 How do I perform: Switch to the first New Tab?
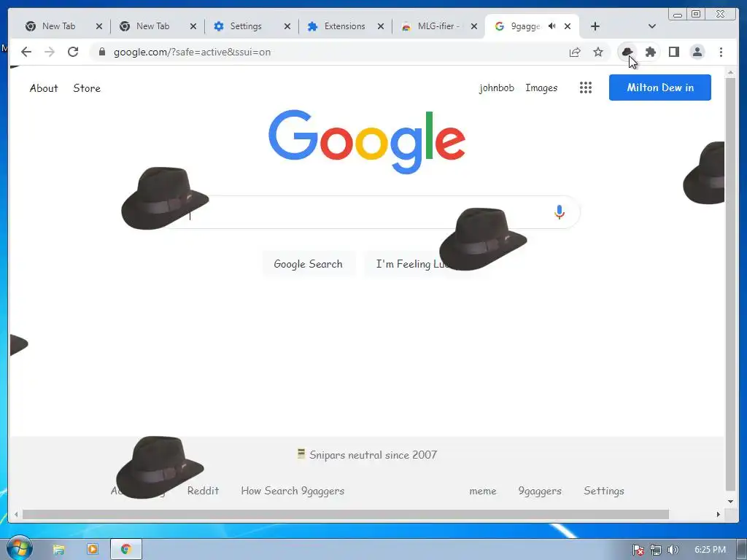(58, 26)
